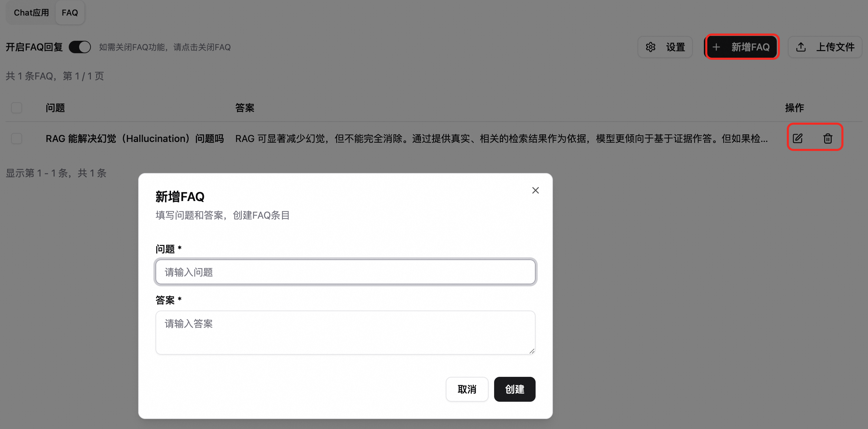Click the 操作 column header

pyautogui.click(x=794, y=108)
